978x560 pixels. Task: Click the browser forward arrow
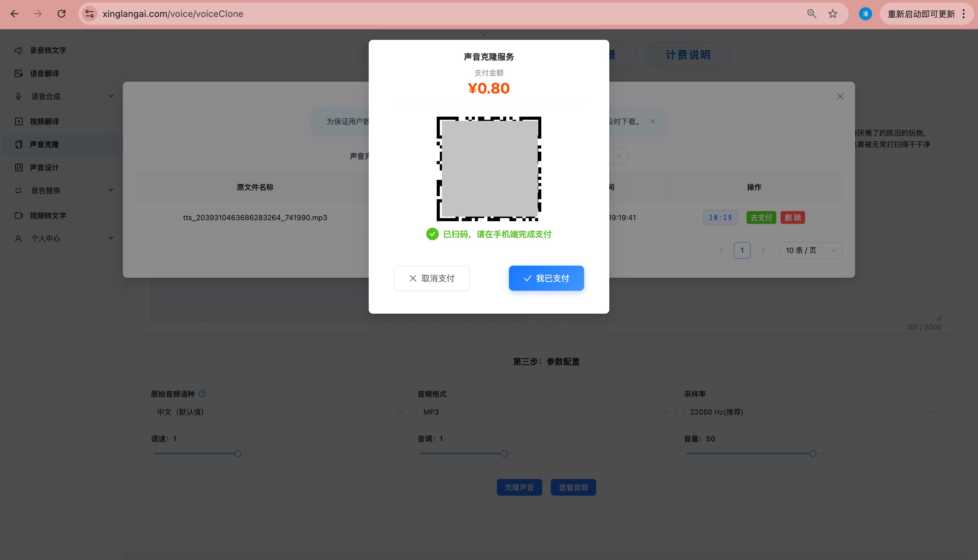38,14
